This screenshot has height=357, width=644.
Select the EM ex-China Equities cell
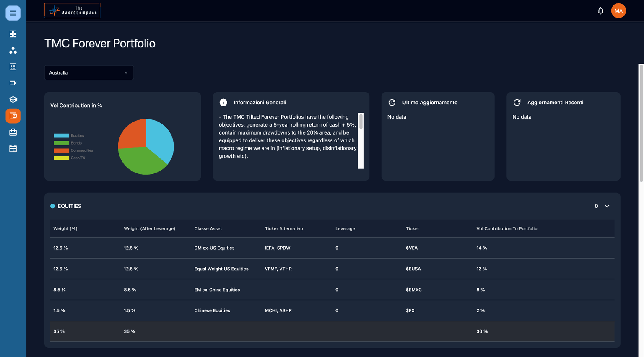click(217, 290)
